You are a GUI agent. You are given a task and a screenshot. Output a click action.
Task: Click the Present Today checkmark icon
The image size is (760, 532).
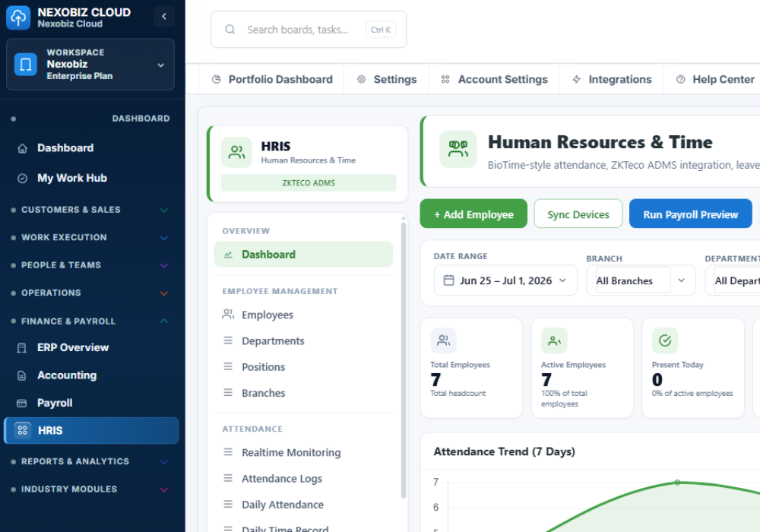tap(665, 340)
